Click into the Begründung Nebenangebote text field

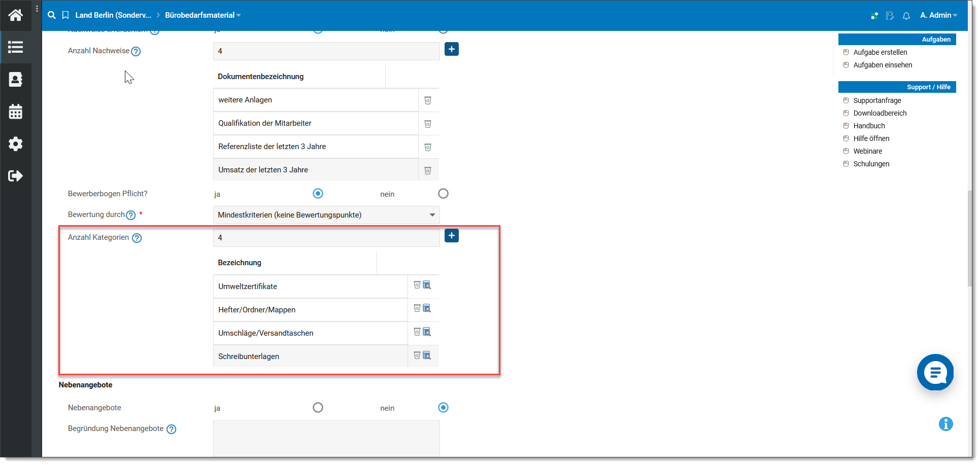[x=326, y=439]
